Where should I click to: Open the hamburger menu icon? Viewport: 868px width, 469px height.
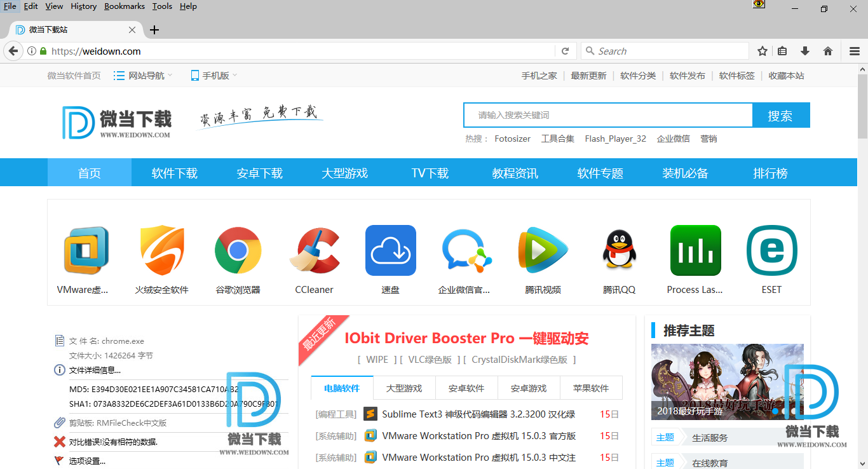pos(855,51)
